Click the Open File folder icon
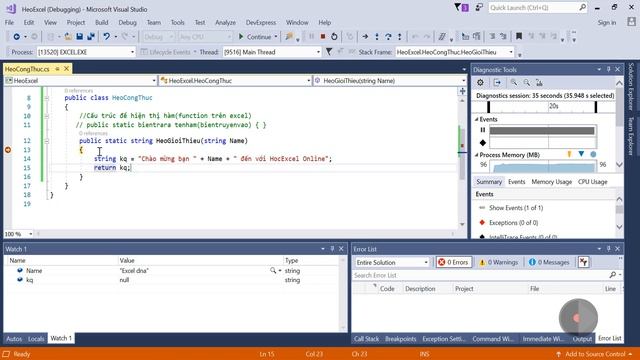This screenshot has width=640, height=360. click(x=68, y=37)
